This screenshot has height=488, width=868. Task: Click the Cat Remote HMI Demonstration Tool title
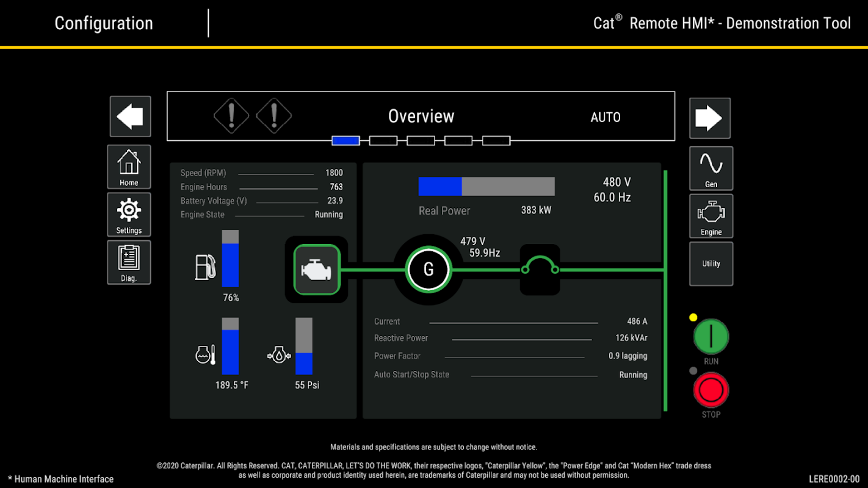tap(722, 23)
